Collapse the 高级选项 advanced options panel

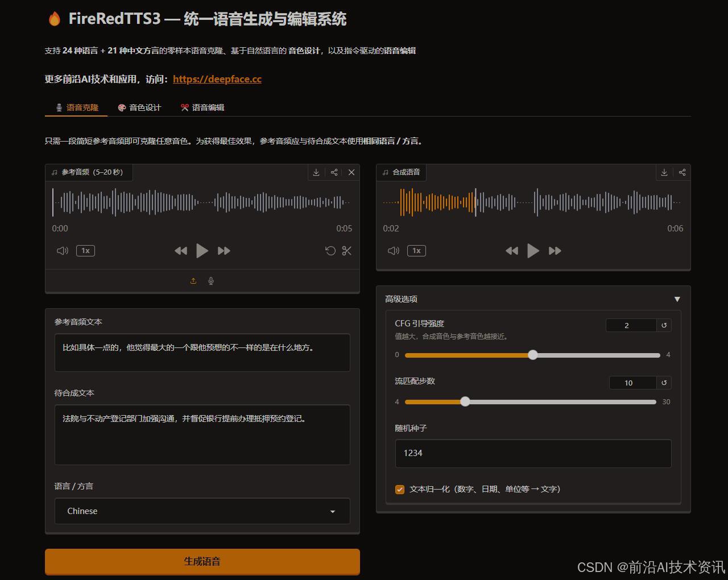(x=533, y=299)
